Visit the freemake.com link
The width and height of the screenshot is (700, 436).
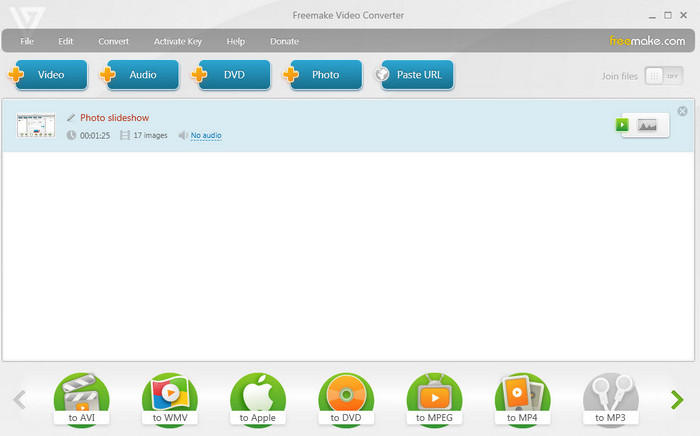click(x=647, y=41)
